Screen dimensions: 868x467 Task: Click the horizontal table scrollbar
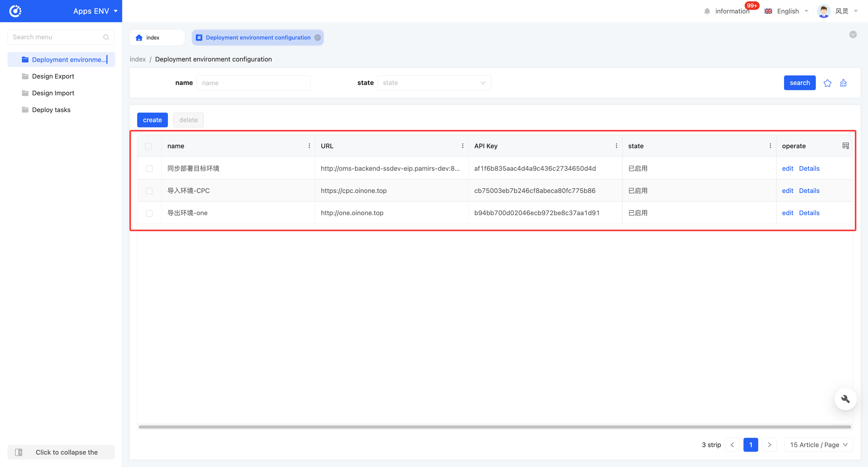(495, 427)
